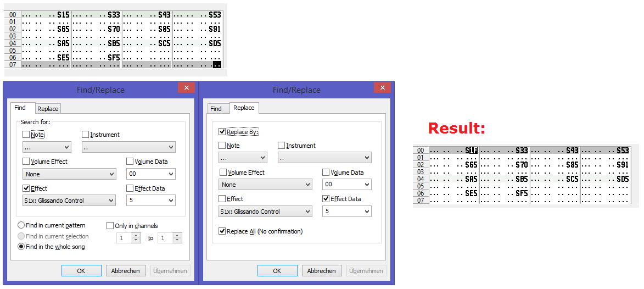Switch to Replace tab in left dialog
This screenshot has width=644, height=289.
point(48,109)
